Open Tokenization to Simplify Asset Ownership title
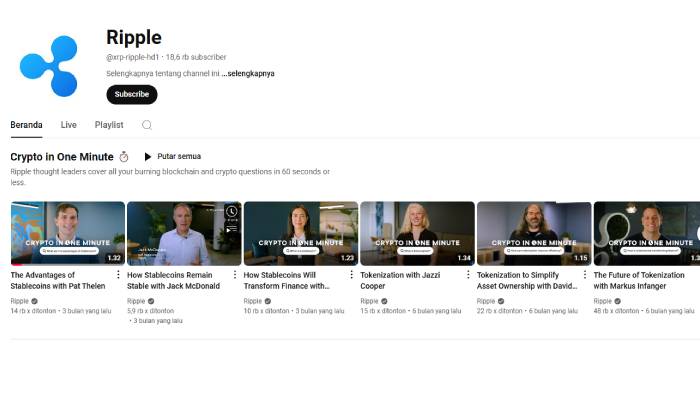Viewport: 700px width, 400px height. point(527,280)
